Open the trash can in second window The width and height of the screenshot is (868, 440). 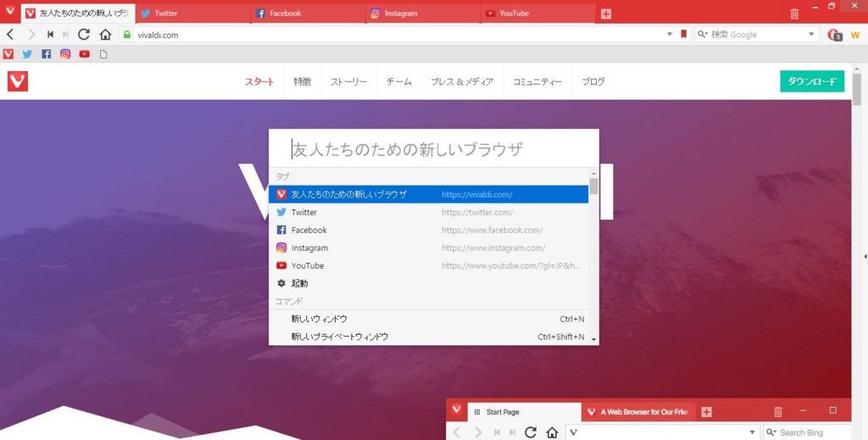(778, 411)
